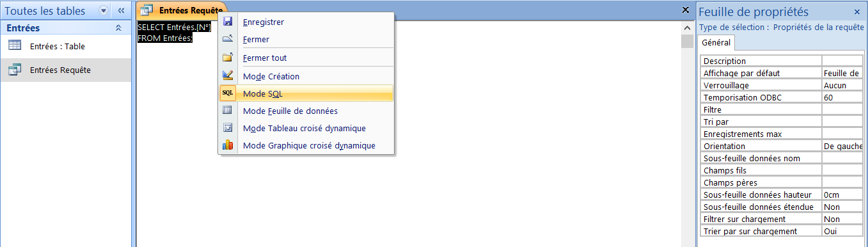
Task: Select Mode SQL menu entry
Action: [306, 93]
